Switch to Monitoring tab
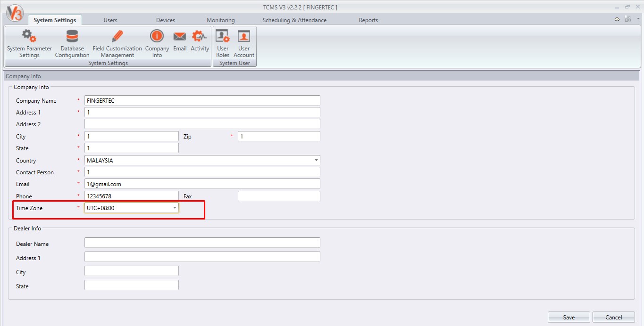The image size is (644, 326). coord(221,20)
